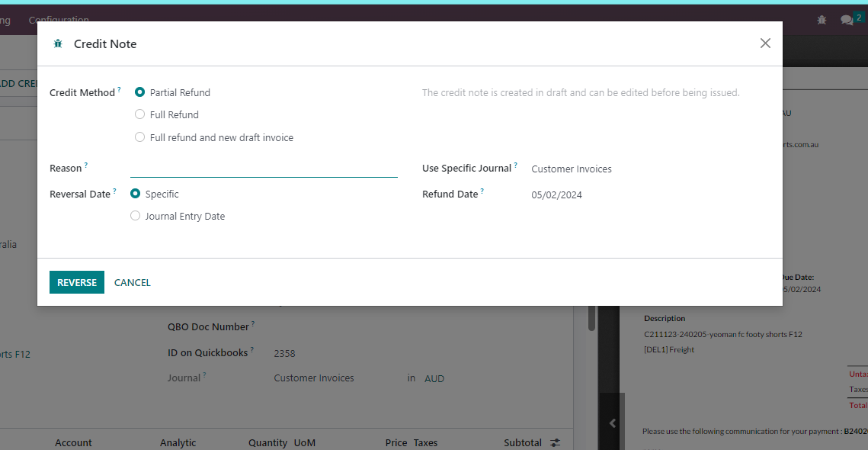Click the Subtotal column header
This screenshot has height=450, width=868.
(x=523, y=443)
